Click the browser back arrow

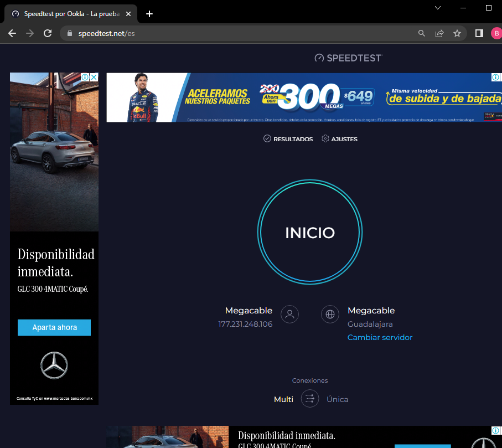(12, 33)
